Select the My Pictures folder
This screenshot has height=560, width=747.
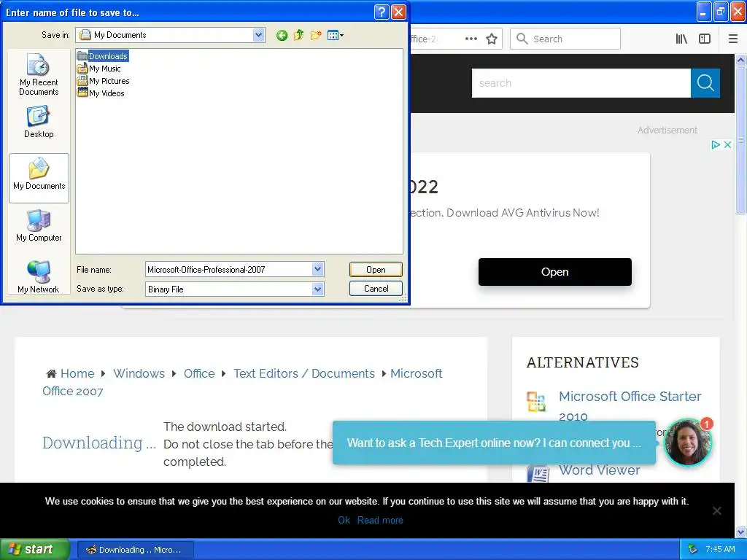pyautogui.click(x=104, y=81)
